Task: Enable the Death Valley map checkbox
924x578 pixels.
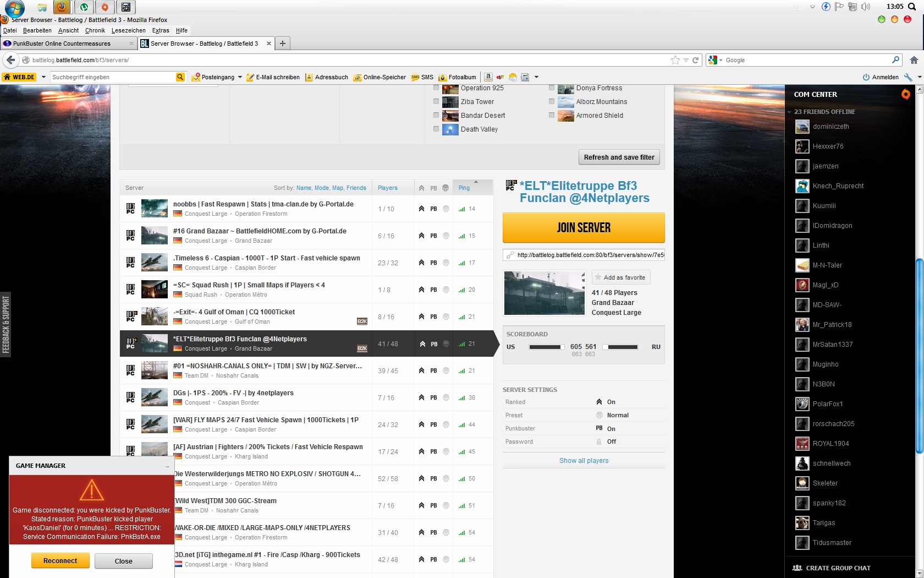Action: coord(436,129)
